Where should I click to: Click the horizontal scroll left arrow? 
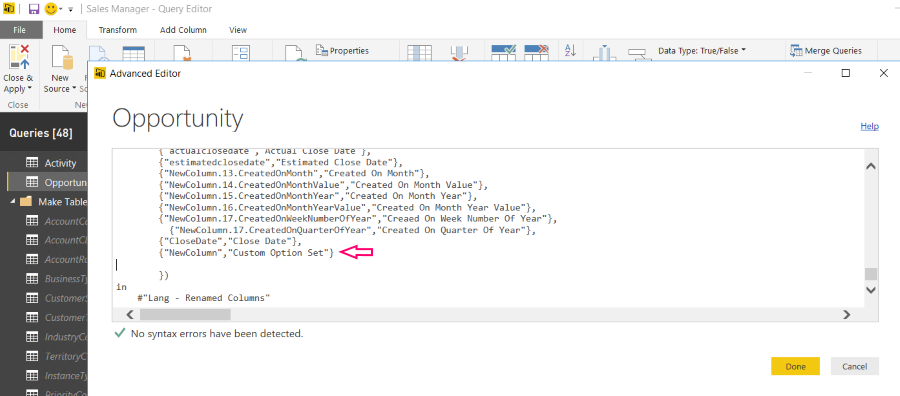pos(130,314)
